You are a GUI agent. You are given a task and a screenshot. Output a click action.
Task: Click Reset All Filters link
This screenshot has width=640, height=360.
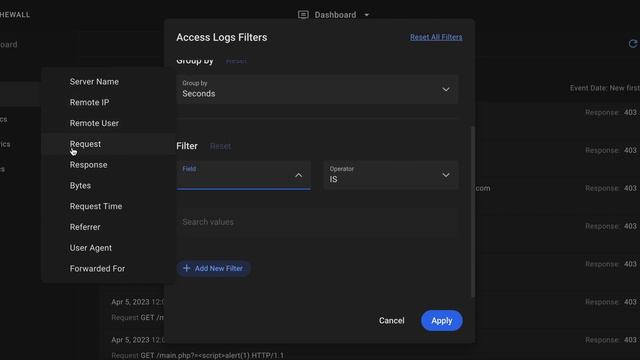pyautogui.click(x=436, y=37)
